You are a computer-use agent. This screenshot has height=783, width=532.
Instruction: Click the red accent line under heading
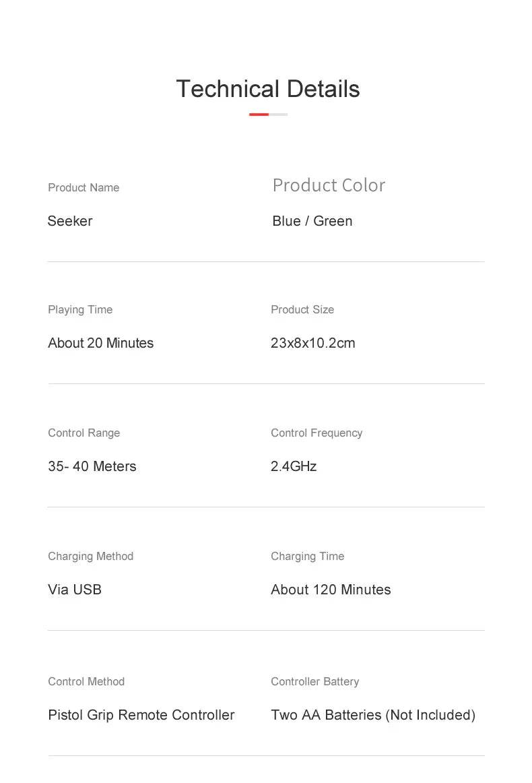259,115
